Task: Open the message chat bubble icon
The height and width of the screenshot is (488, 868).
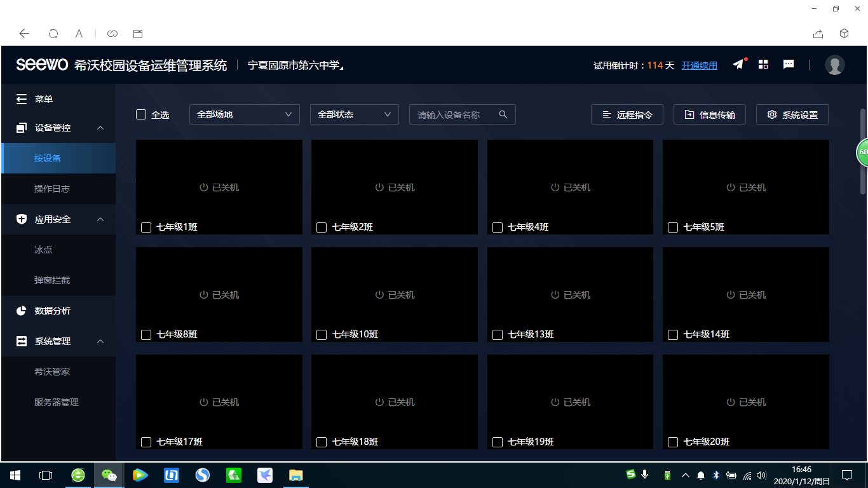Action: click(x=789, y=65)
